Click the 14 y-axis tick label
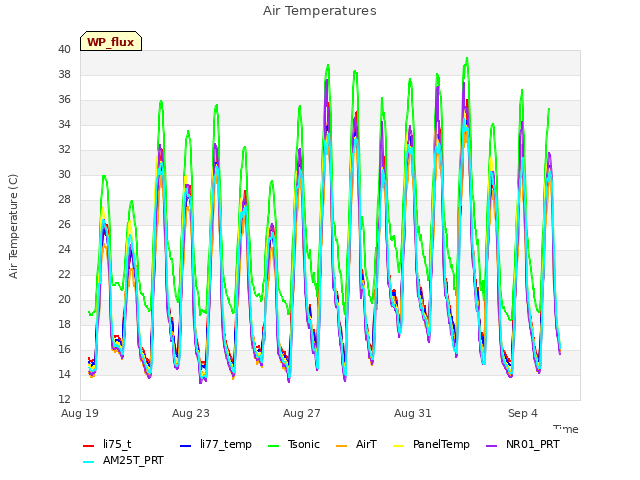Viewport: 640px width, 480px height. 64,374
